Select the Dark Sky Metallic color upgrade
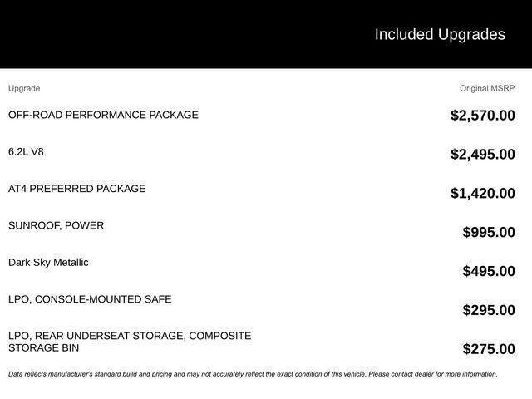 (48, 263)
